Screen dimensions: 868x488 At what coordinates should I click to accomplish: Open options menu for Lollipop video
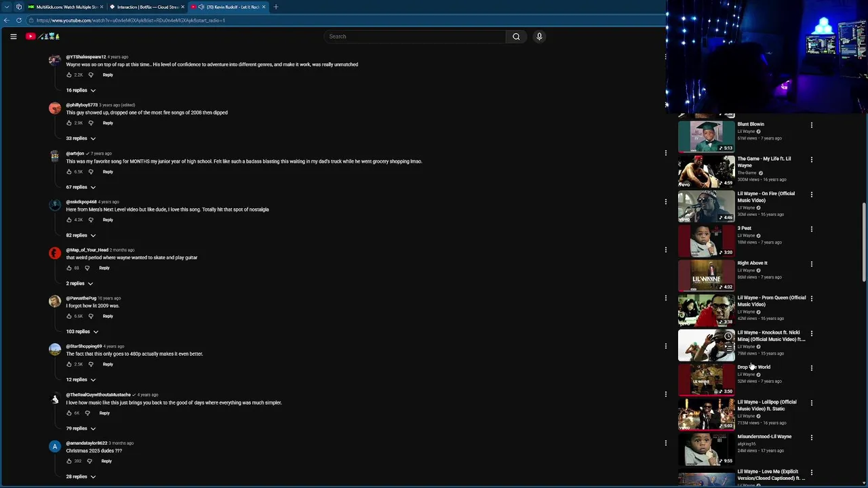[811, 403]
